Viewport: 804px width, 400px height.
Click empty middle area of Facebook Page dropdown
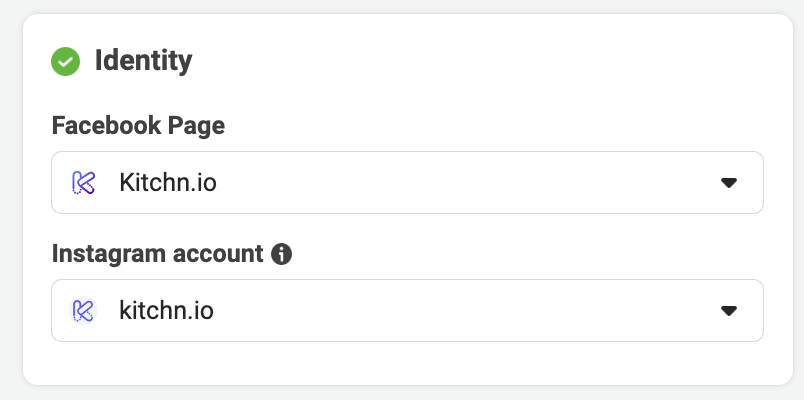click(461, 183)
